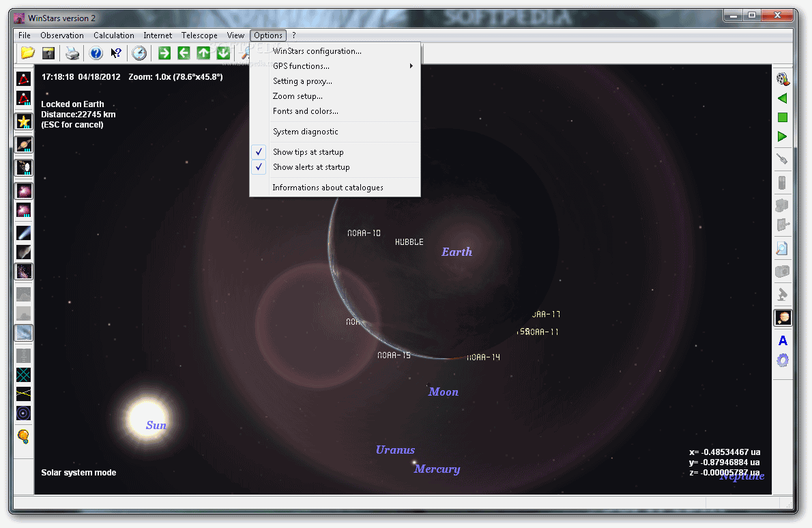Viewport: 812px width, 528px height.
Task: Open the film reel animation icon
Action: (783, 78)
